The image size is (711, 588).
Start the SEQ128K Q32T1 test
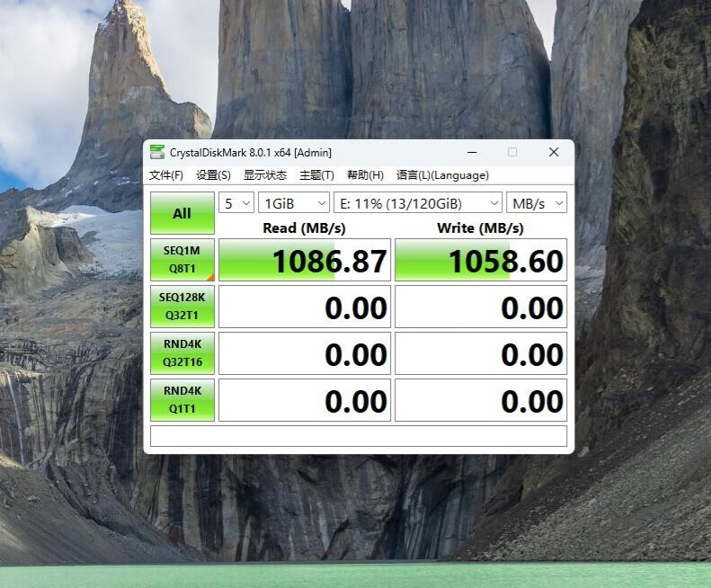click(182, 307)
